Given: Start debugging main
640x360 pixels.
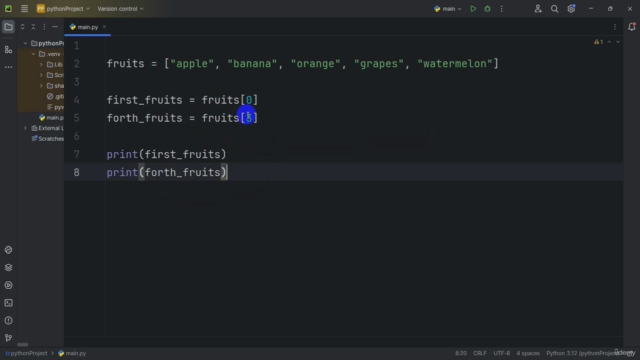Looking at the screenshot, I should coord(487,9).
